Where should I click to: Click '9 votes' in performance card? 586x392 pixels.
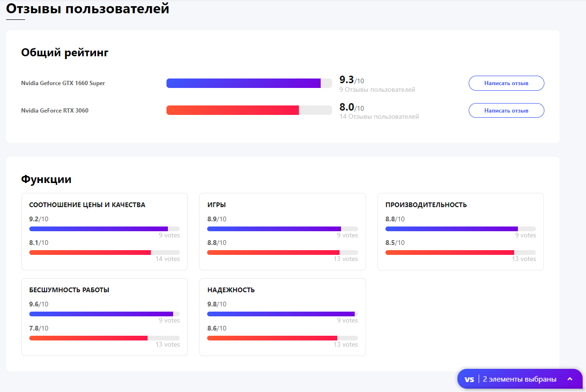[526, 235]
